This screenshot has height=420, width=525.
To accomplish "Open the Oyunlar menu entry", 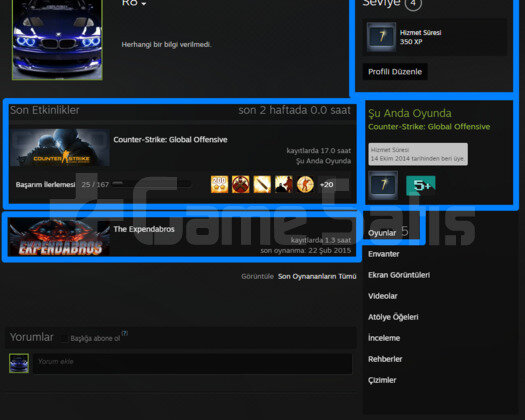I will click(382, 233).
